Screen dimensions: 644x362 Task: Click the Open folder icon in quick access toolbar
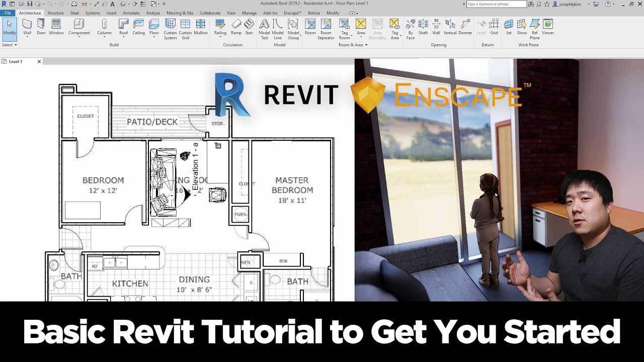(22, 4)
